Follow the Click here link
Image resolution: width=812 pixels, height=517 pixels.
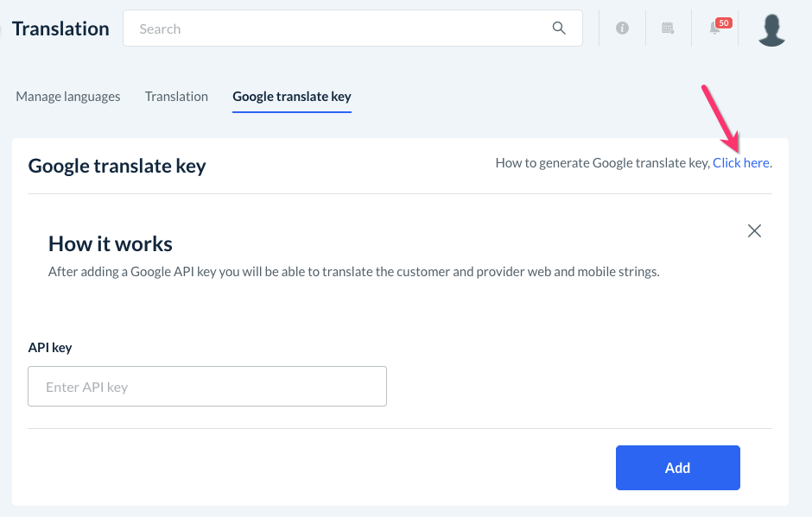coord(740,162)
